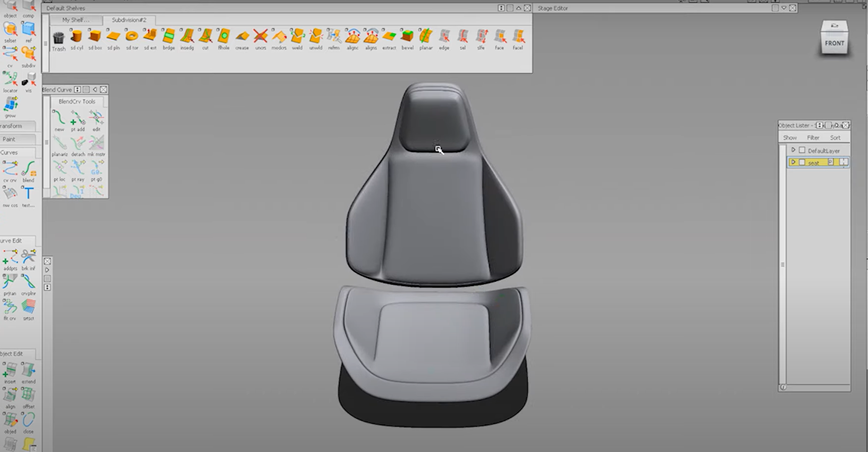This screenshot has height=452, width=868.
Task: Open the Show menu in Object Lister
Action: pos(790,138)
